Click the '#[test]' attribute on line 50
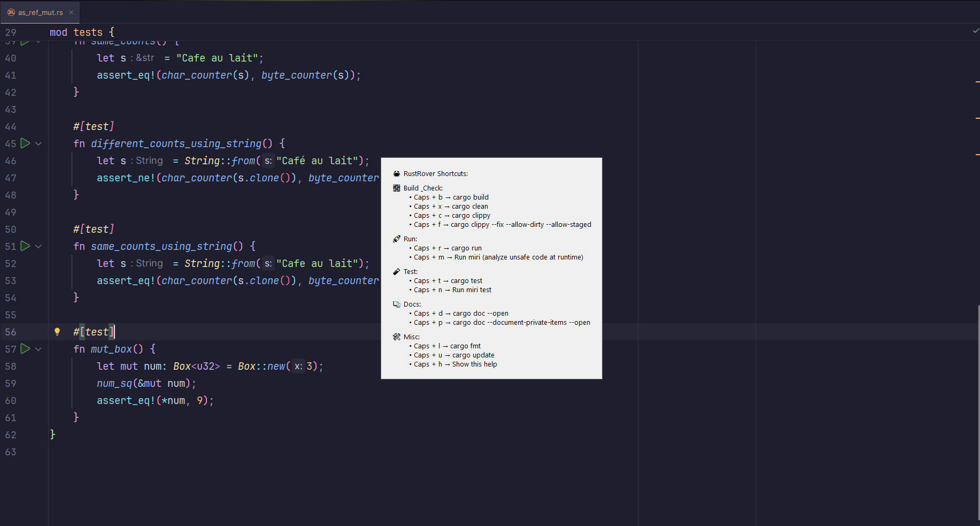This screenshot has width=980, height=526. pyautogui.click(x=94, y=229)
